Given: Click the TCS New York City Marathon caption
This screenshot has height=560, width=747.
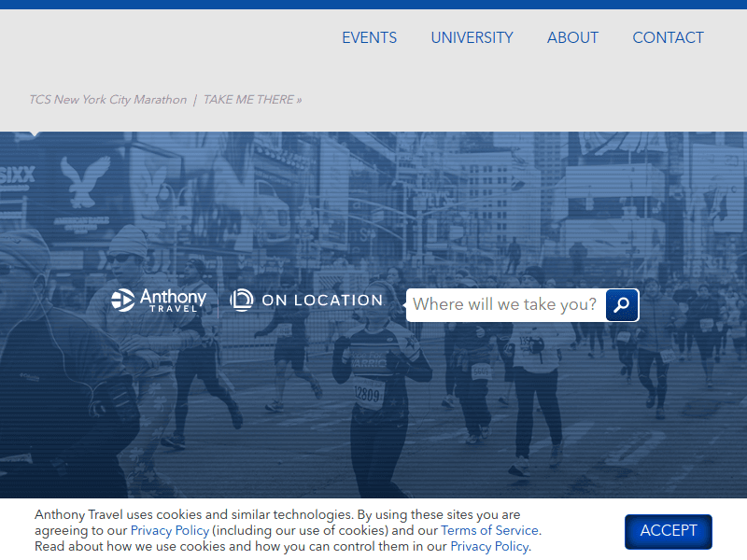Looking at the screenshot, I should [x=107, y=100].
